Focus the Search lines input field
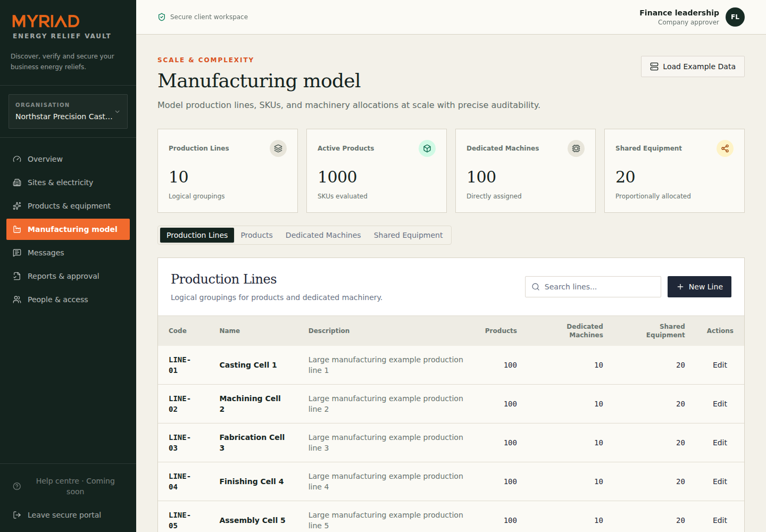 pyautogui.click(x=593, y=287)
